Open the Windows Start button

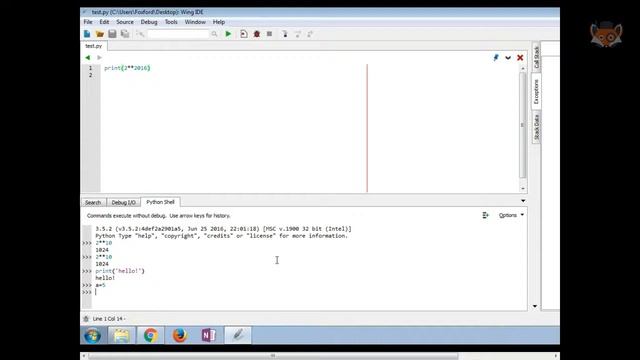click(x=93, y=336)
